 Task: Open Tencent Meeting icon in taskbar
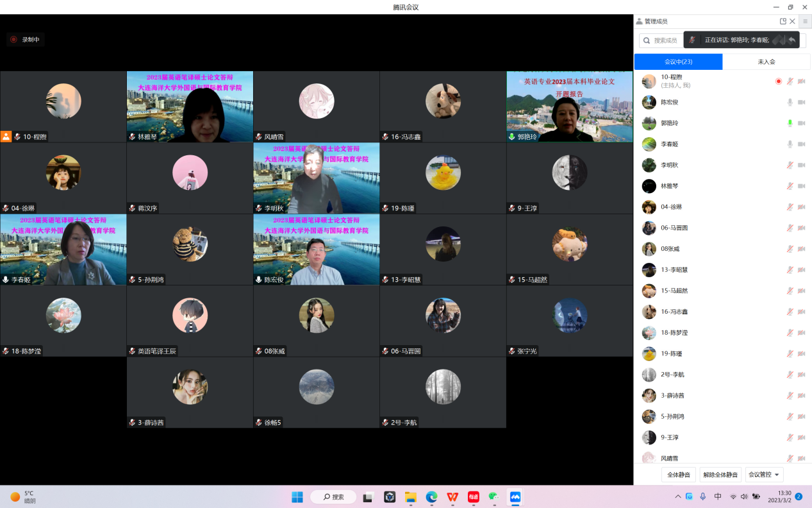pos(515,497)
